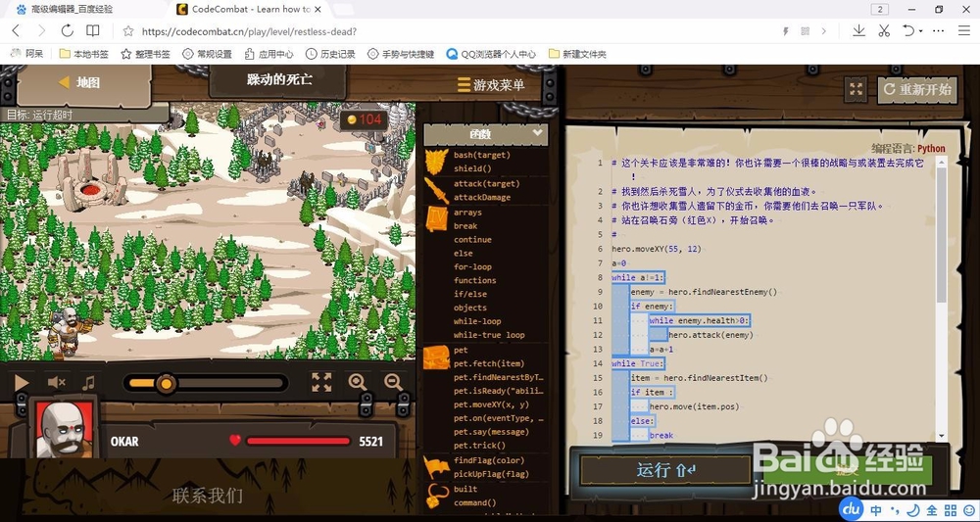
Task: Open the browser hamburger menu
Action: tap(963, 30)
